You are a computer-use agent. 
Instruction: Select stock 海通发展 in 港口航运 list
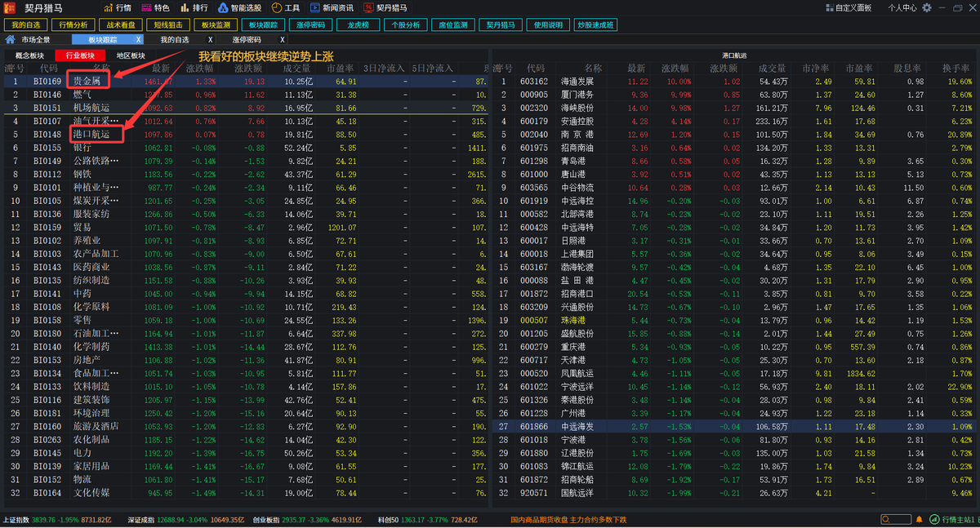click(735, 82)
